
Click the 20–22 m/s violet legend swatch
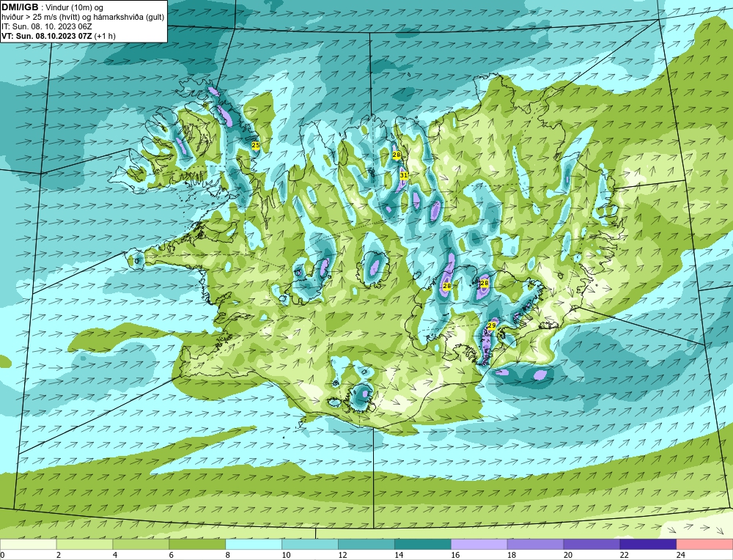pyautogui.click(x=592, y=544)
